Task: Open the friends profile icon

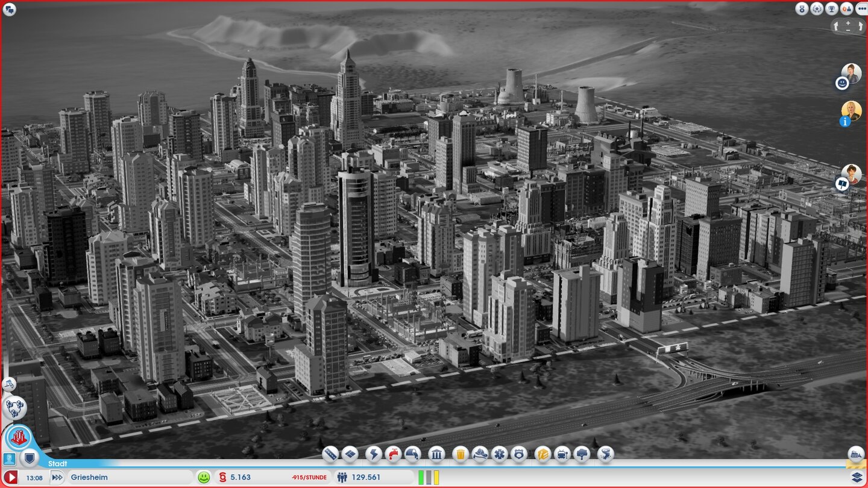Action: tap(846, 8)
